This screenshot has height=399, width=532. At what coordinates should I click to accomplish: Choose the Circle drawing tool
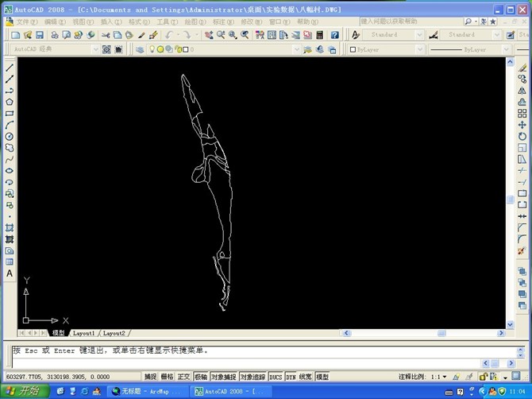tap(10, 137)
